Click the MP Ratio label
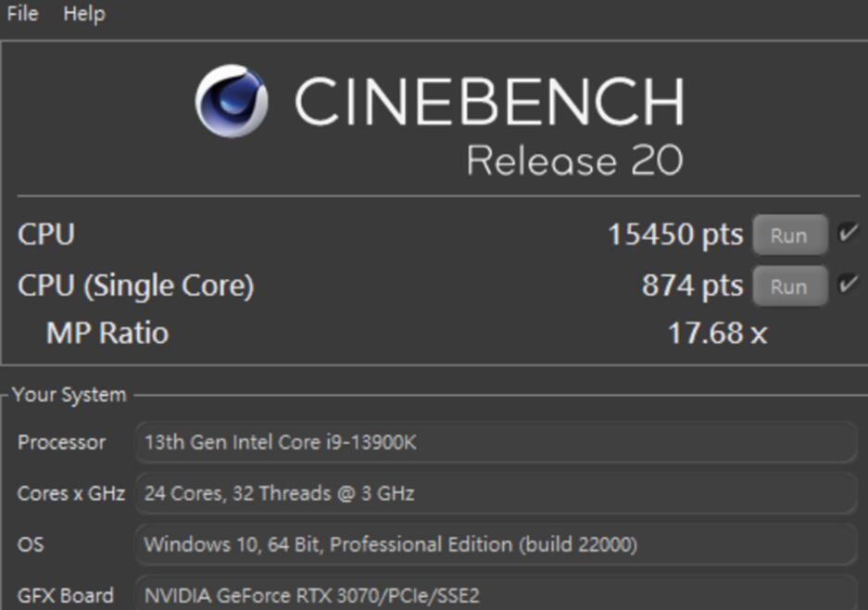The width and height of the screenshot is (868, 610). 107,333
